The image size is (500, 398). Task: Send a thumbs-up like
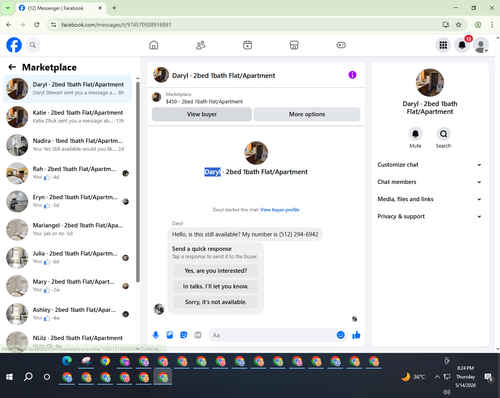[x=356, y=335]
